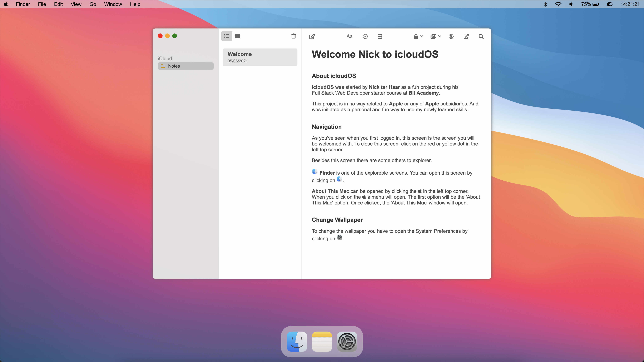Expand the lock note dropdown
The image size is (644, 362).
point(418,36)
